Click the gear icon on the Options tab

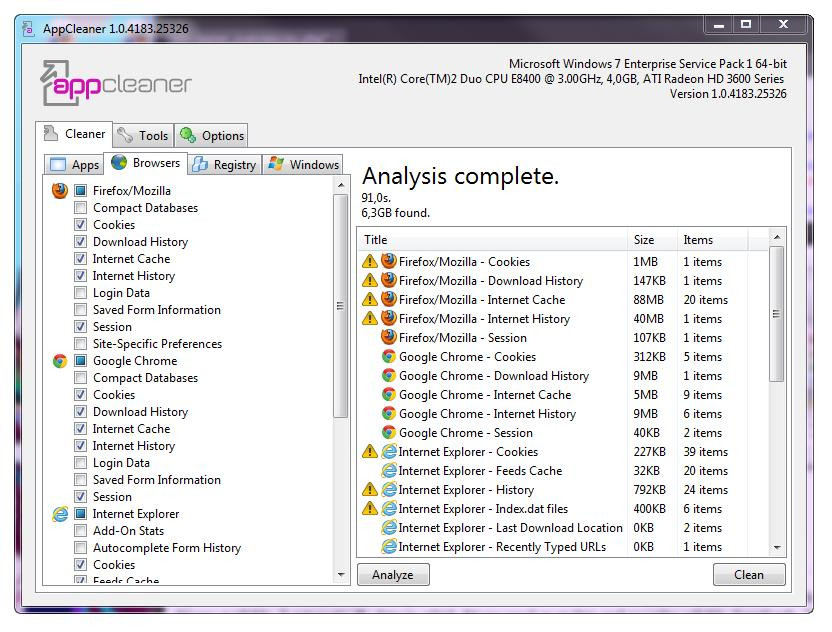(x=187, y=135)
